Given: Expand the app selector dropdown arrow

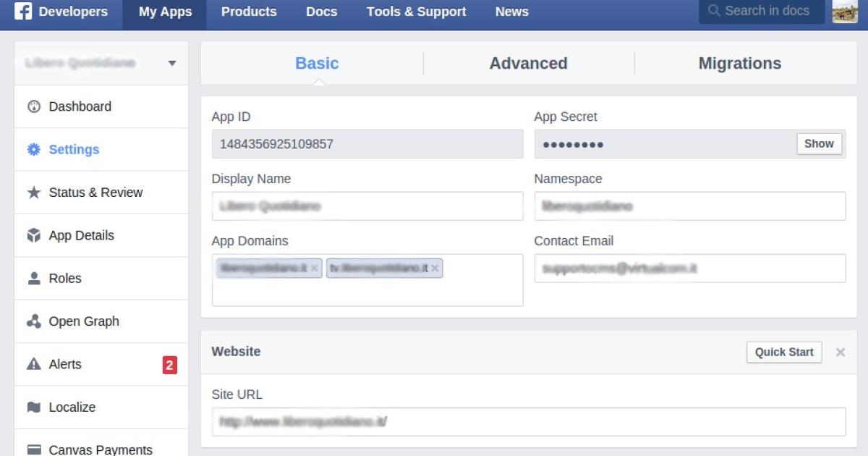Looking at the screenshot, I should click(172, 64).
